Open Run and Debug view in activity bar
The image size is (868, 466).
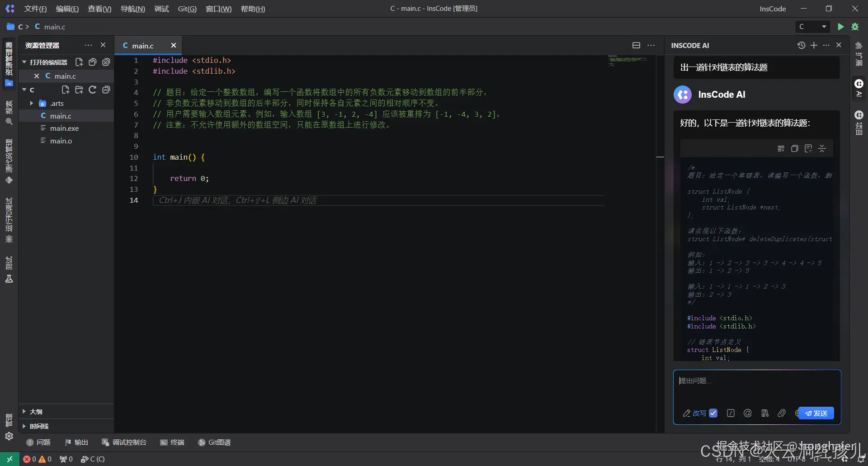point(9,220)
